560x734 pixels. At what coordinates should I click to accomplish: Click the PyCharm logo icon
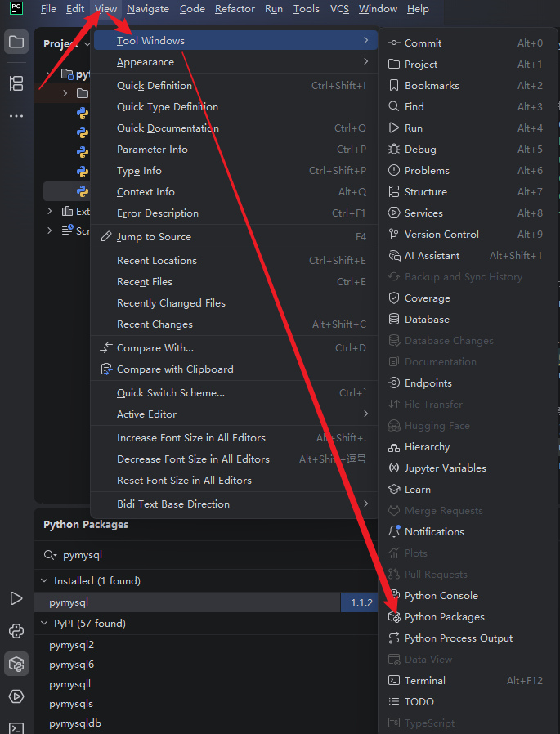click(16, 8)
